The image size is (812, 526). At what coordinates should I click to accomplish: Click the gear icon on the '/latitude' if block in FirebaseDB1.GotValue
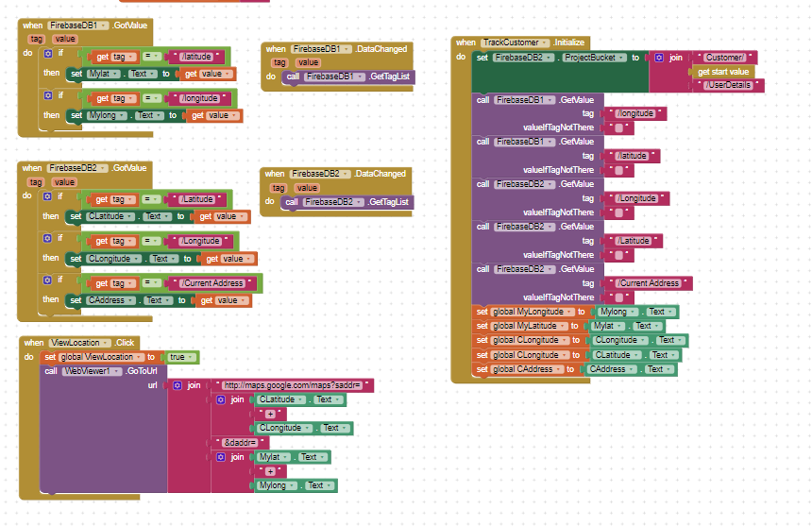(48, 55)
